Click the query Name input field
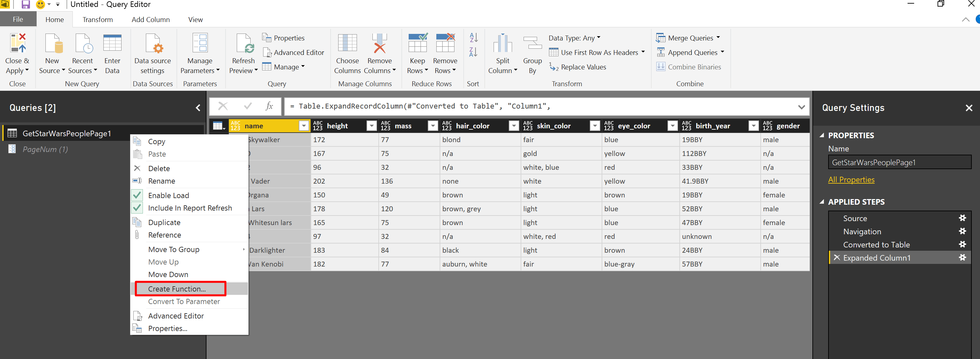 point(899,162)
